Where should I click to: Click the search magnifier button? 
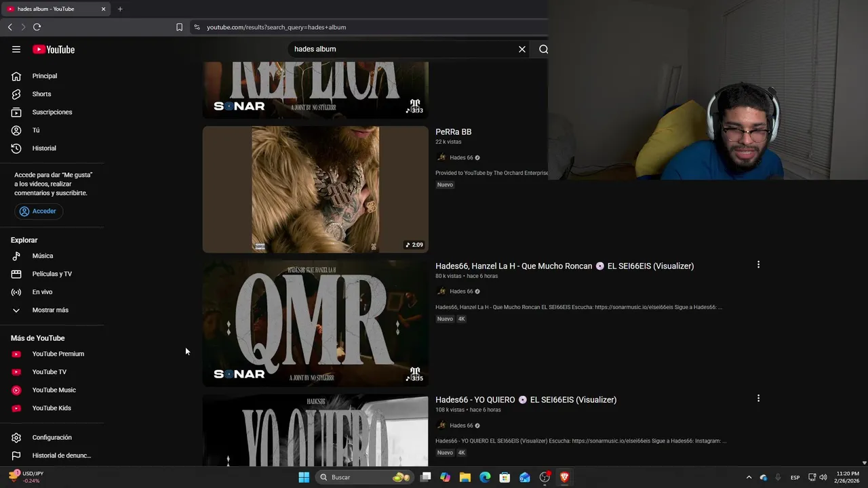pyautogui.click(x=543, y=49)
